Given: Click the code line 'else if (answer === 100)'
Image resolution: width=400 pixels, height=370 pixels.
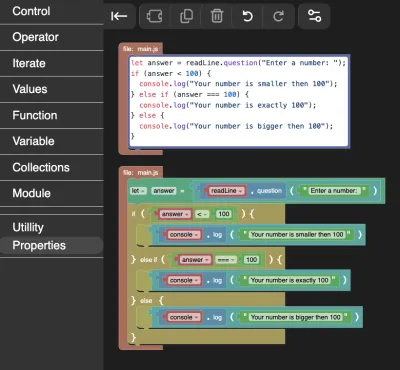Looking at the screenshot, I should [x=189, y=95].
